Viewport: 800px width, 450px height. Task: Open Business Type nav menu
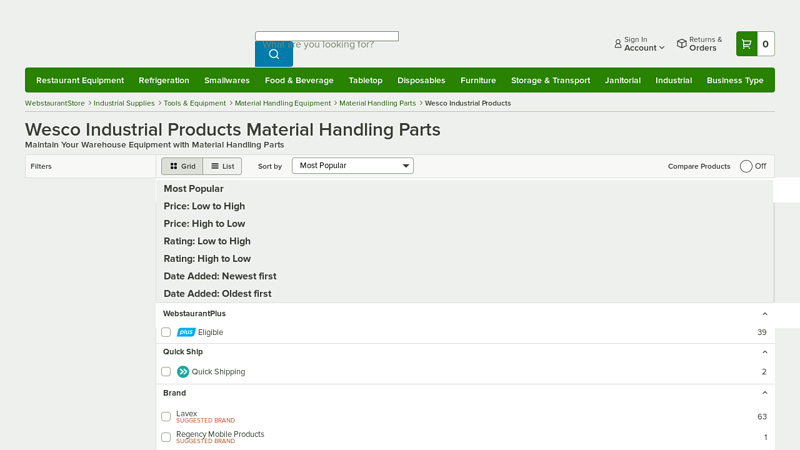[x=735, y=81]
